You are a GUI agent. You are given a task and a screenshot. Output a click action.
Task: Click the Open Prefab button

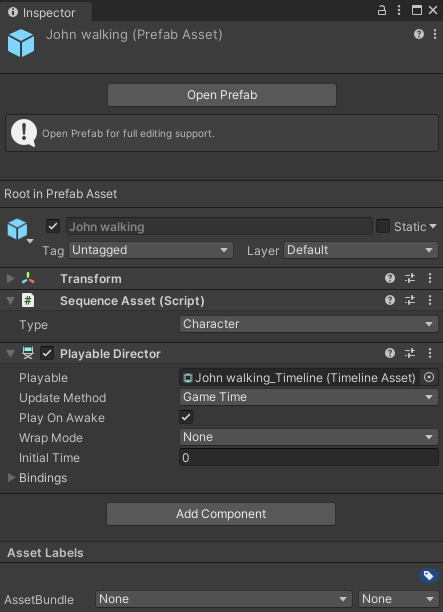pyautogui.click(x=222, y=95)
